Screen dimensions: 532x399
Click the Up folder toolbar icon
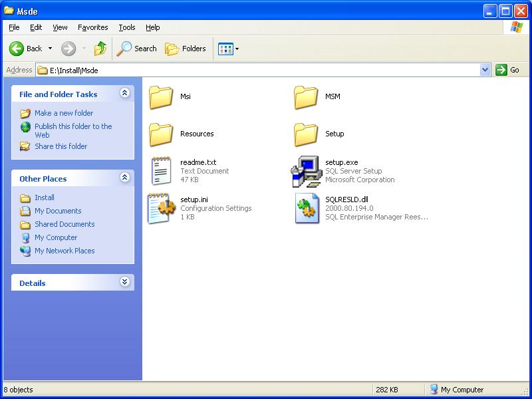point(100,49)
